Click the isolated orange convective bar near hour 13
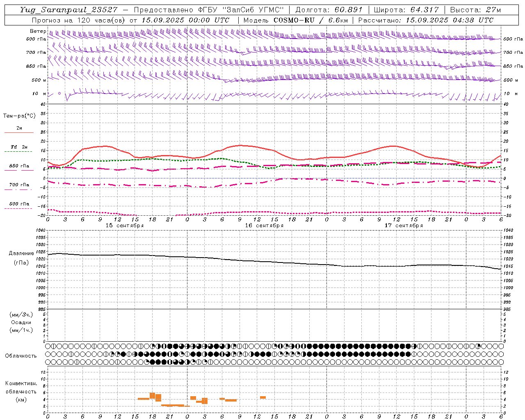 (x=263, y=397)
